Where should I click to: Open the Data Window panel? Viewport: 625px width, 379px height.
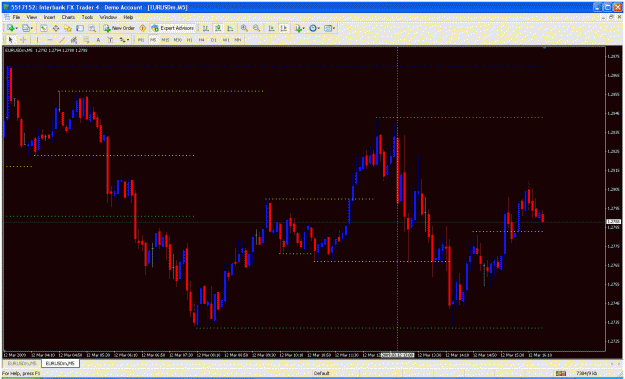tap(56, 28)
